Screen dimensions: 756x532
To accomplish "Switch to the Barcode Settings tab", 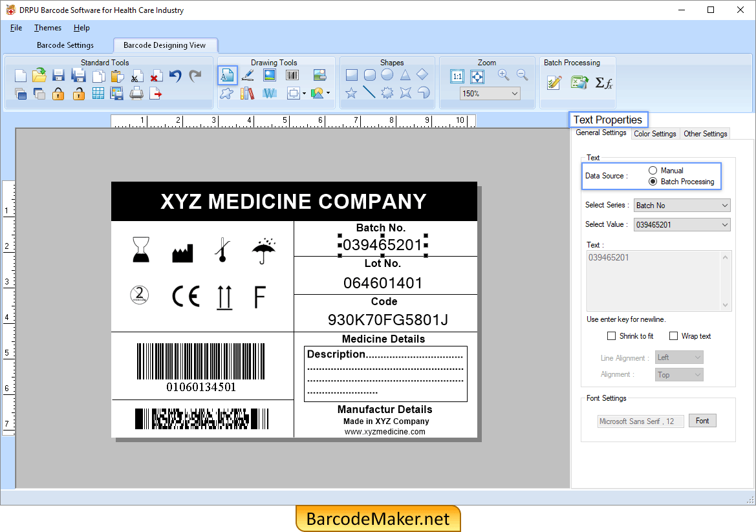I will (x=65, y=45).
